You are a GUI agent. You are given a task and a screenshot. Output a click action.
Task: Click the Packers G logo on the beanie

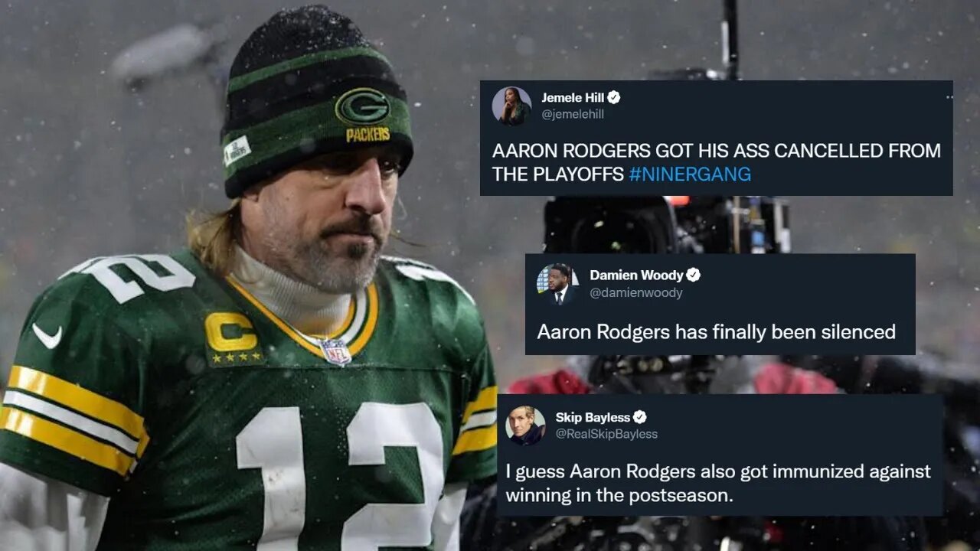click(362, 106)
